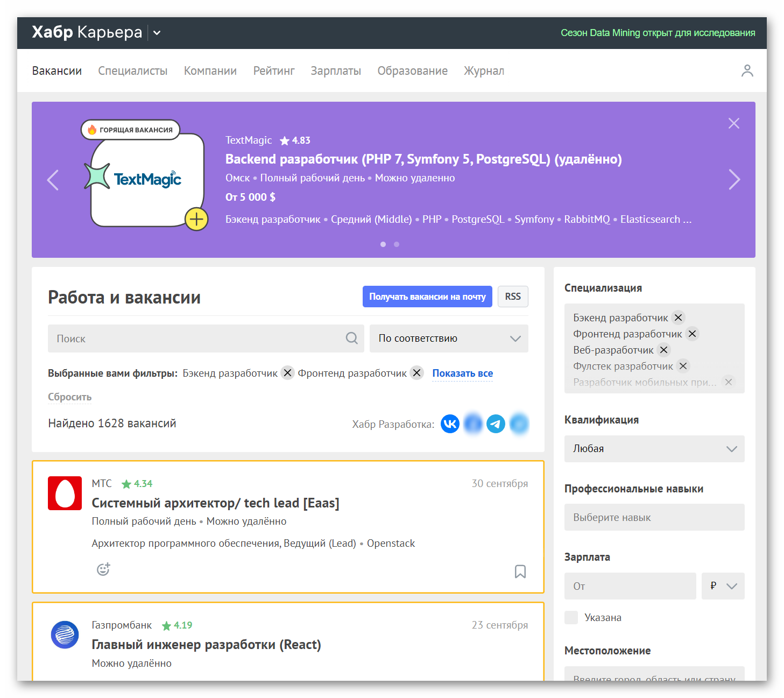Click the Поиск search field
The height and width of the screenshot is (698, 784).
coord(206,339)
